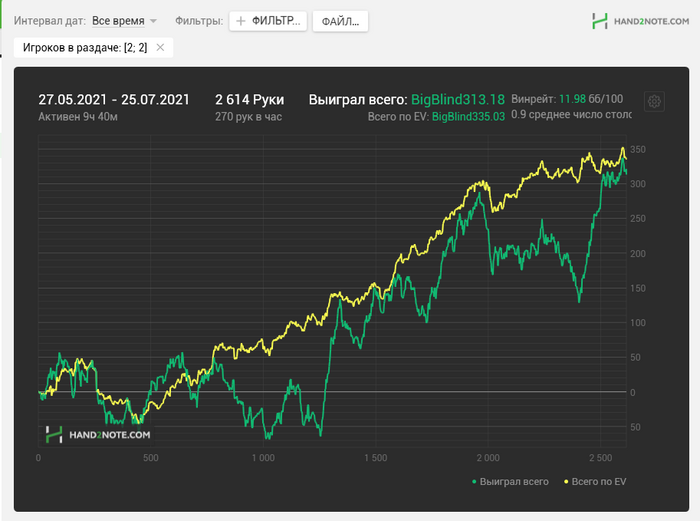Click the green legend dot for 'Выиграл всего'
Screen dimensions: 700x521
474,482
